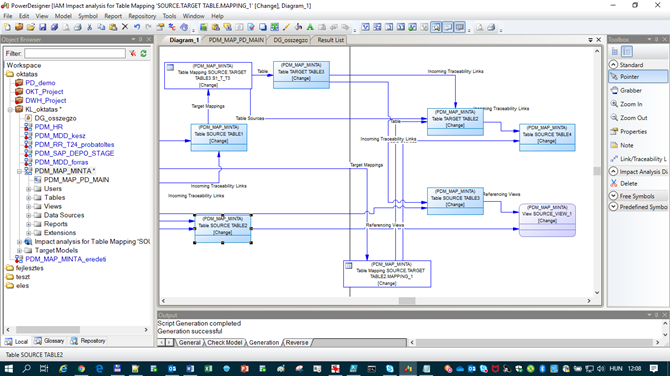Click the clear filter icon in Object Browser
The height and width of the screenshot is (376, 670).
coord(133,53)
